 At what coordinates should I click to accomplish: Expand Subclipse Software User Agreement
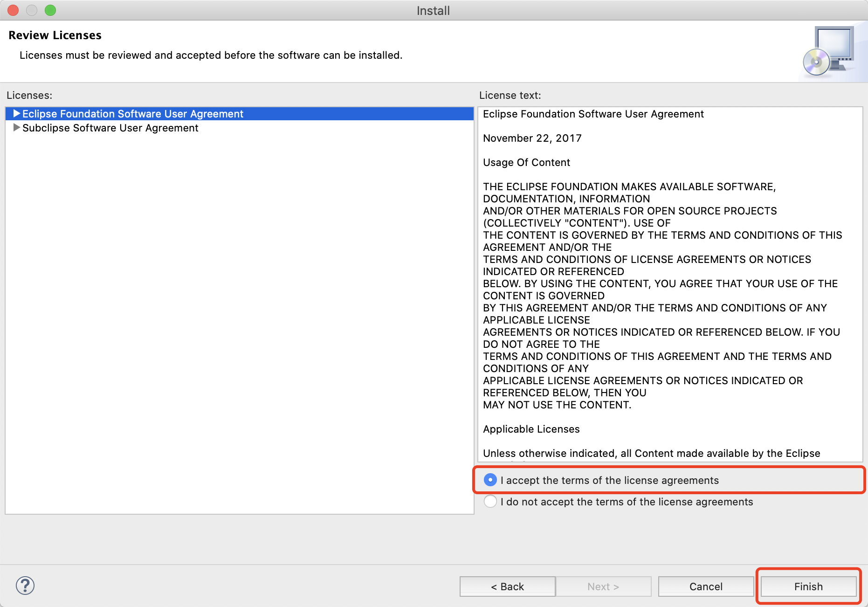tap(17, 127)
